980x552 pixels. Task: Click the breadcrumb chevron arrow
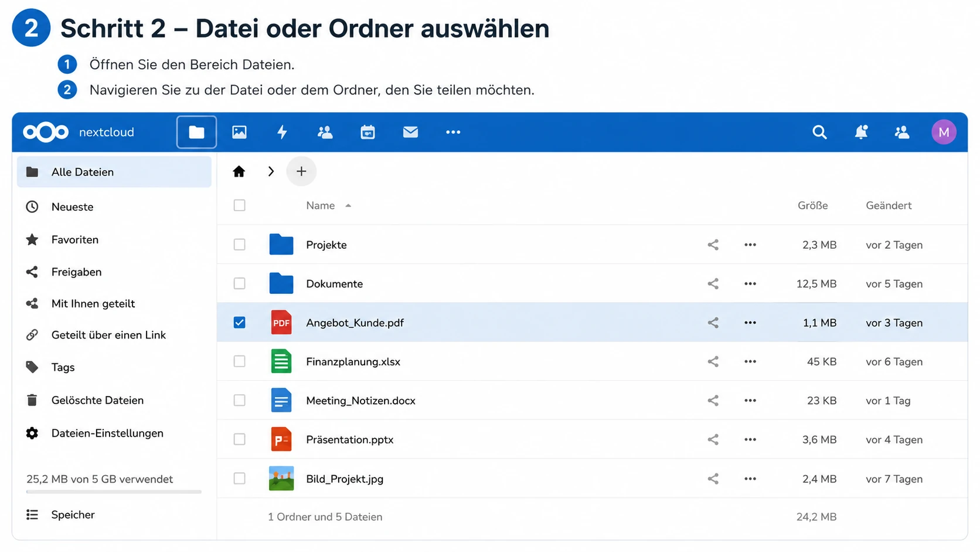270,171
